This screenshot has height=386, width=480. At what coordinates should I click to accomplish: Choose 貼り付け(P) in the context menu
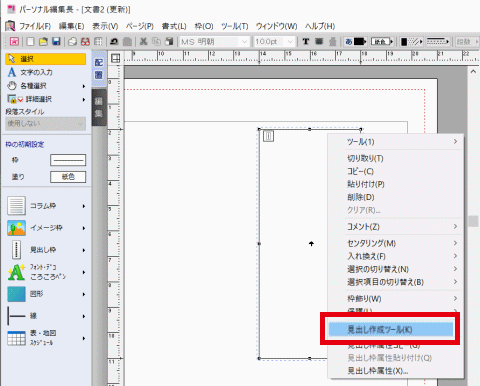[395, 184]
